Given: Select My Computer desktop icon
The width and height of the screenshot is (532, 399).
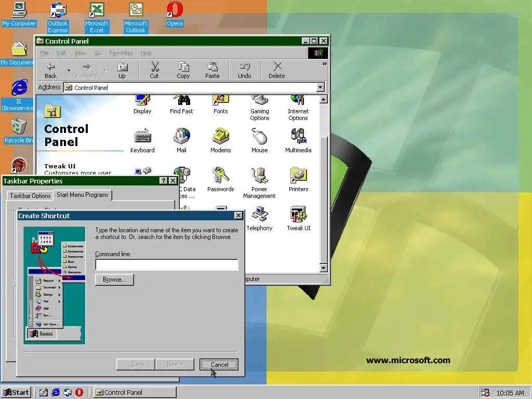Looking at the screenshot, I should (19, 14).
